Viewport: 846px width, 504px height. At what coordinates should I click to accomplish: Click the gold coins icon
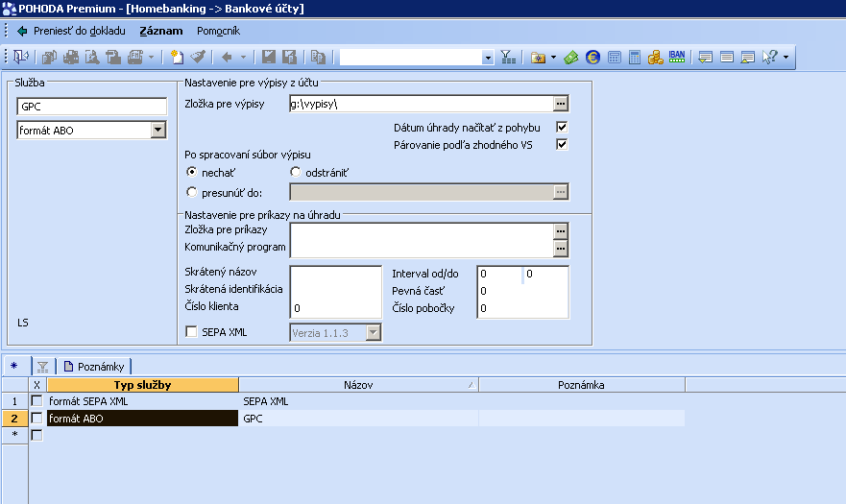(656, 58)
